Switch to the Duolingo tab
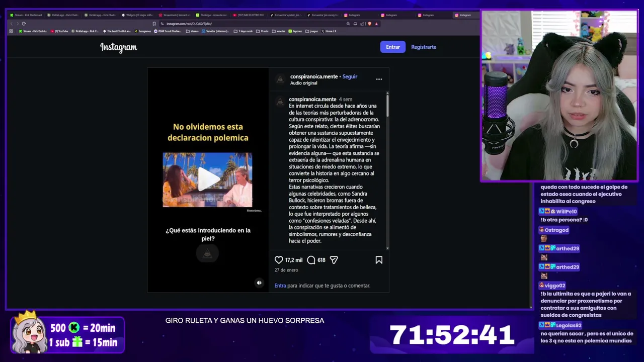This screenshot has height=362, width=644. [x=211, y=15]
